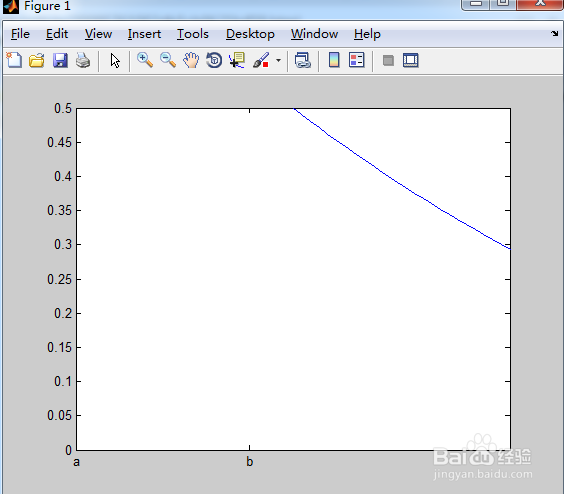564x494 pixels.
Task: Click the Link Plot icon
Action: coord(303,60)
